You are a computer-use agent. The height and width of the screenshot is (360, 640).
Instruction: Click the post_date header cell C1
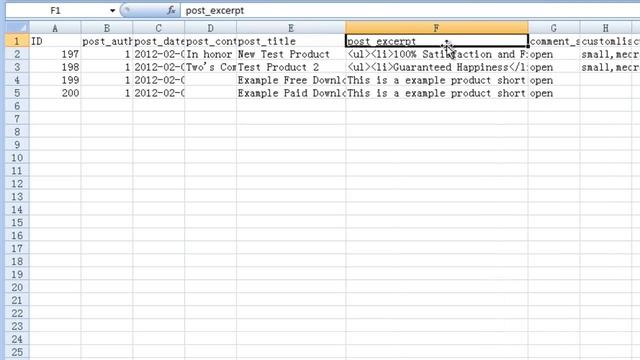[x=158, y=41]
